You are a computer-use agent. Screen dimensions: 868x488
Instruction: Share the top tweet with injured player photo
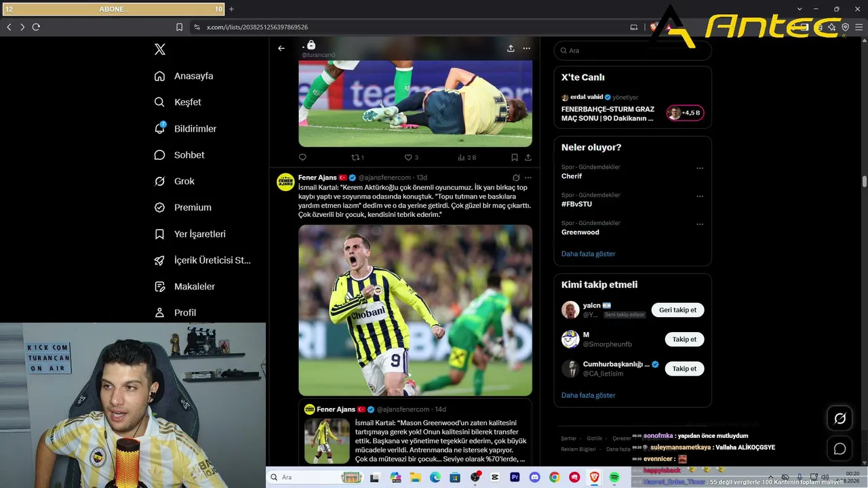(x=528, y=157)
